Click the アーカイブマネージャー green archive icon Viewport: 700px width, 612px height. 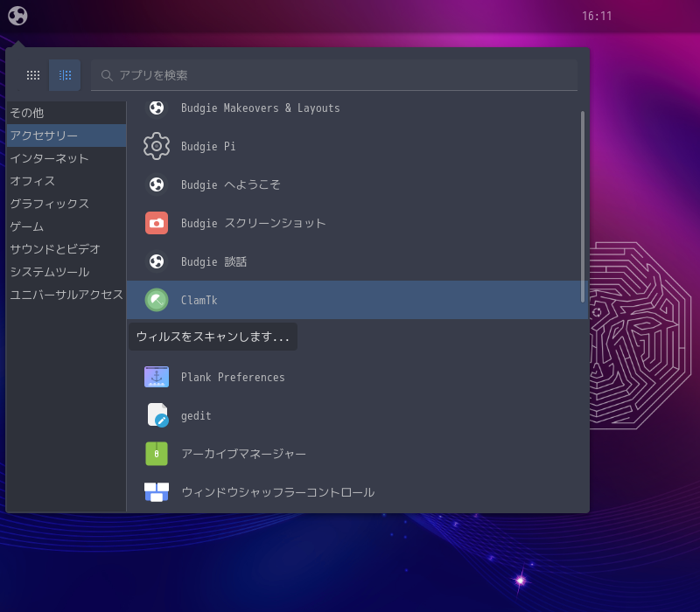coord(157,454)
